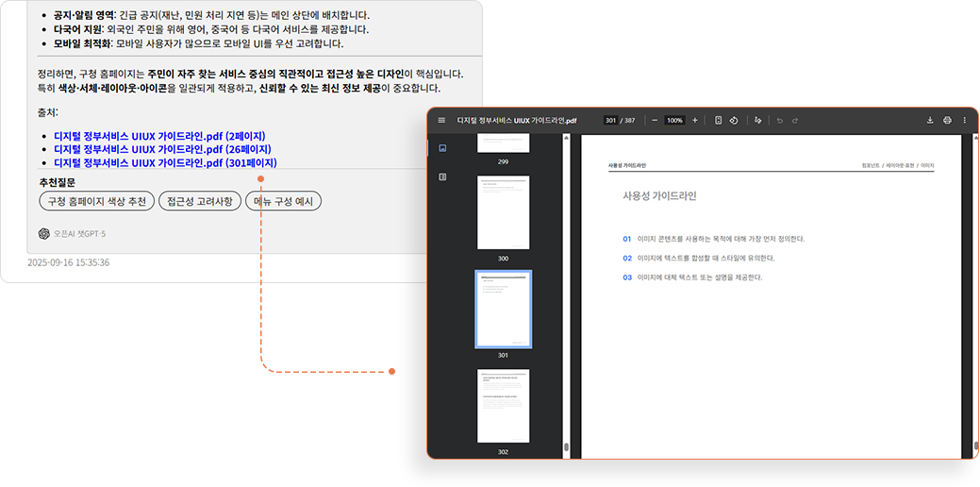Select the draw annotation tool
The image size is (980, 487).
[x=757, y=121]
